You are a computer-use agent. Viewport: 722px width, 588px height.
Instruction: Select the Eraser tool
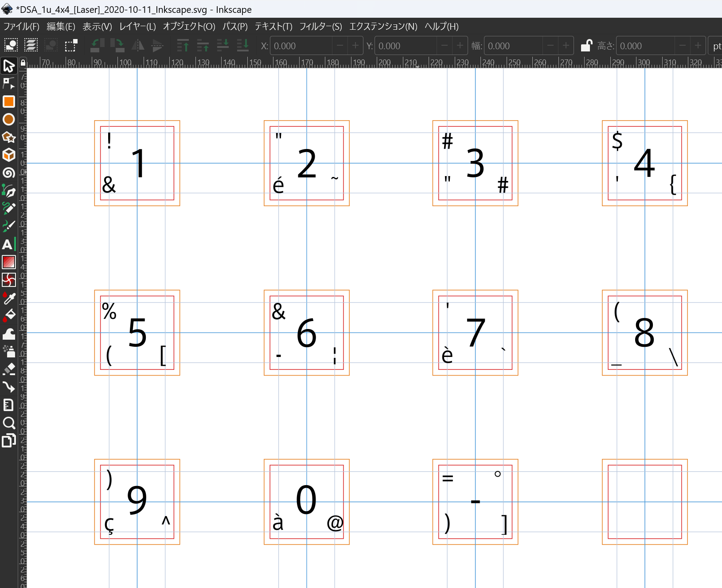tap(9, 369)
